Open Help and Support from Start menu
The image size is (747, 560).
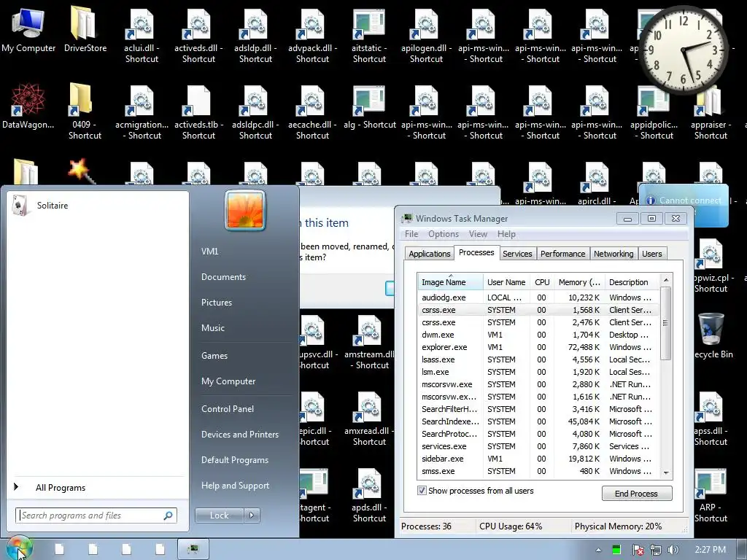pyautogui.click(x=235, y=485)
